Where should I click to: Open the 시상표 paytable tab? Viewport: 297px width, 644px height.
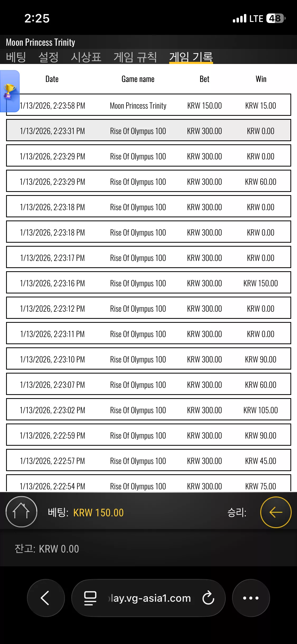[x=86, y=57]
